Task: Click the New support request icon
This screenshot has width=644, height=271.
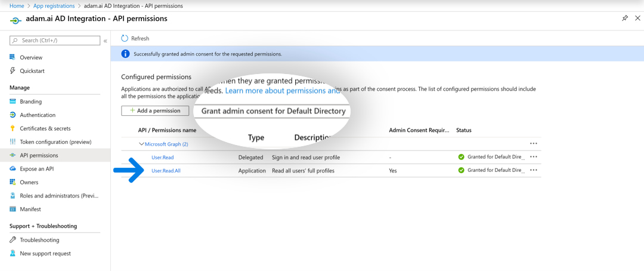Action: click(13, 253)
